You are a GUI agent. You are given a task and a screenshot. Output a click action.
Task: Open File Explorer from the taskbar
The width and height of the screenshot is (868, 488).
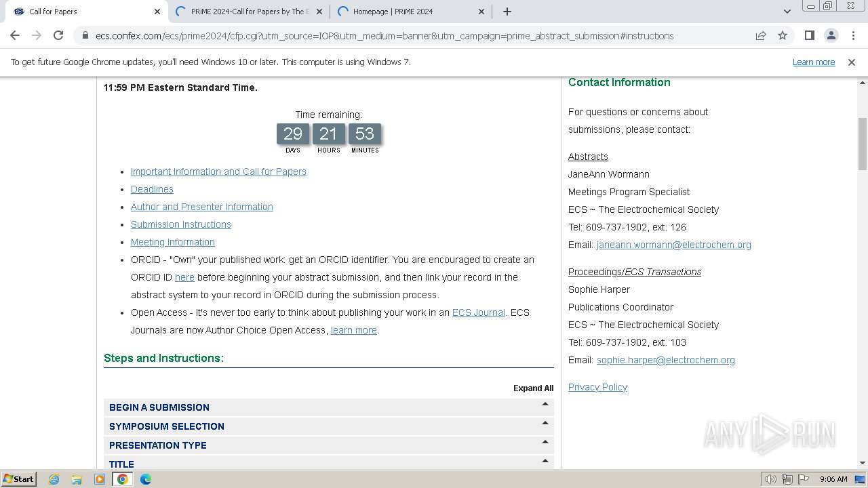77,479
